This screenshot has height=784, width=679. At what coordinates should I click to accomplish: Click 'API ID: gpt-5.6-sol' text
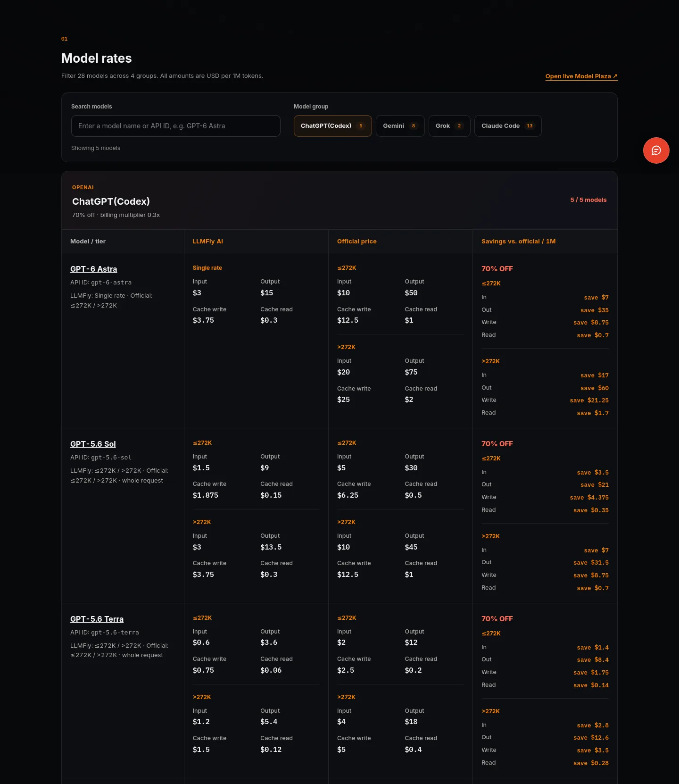click(101, 458)
